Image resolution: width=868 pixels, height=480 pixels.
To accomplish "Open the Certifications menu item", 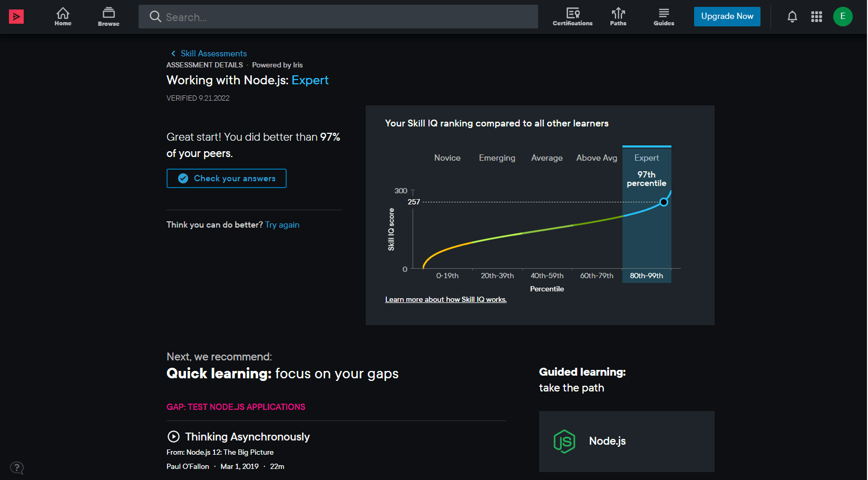I will (572, 16).
